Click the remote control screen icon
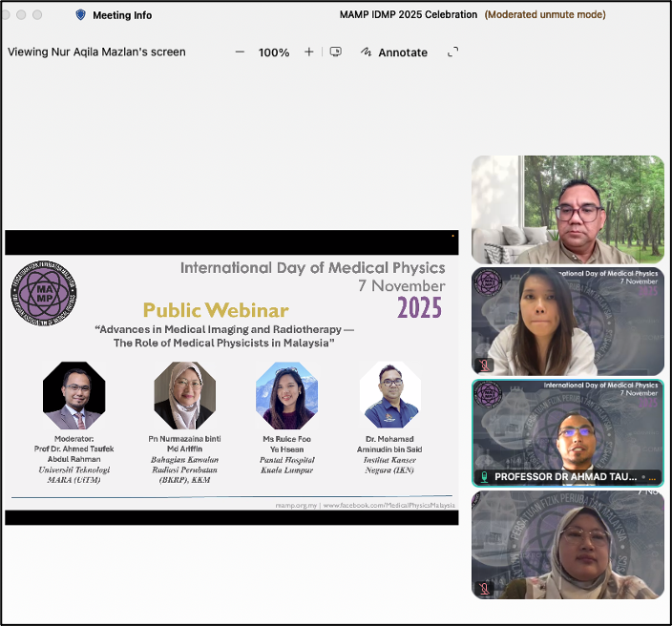 [335, 52]
